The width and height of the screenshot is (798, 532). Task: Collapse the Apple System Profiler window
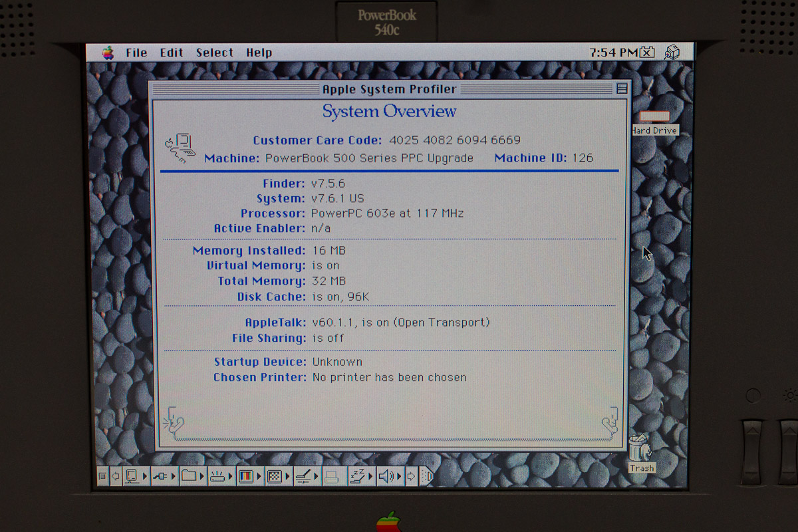point(622,89)
